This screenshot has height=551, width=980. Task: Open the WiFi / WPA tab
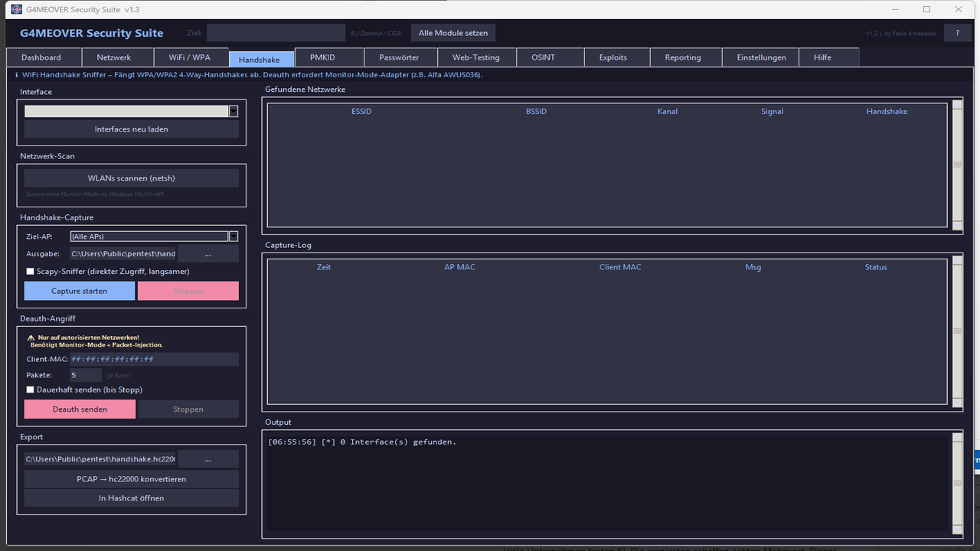189,57
